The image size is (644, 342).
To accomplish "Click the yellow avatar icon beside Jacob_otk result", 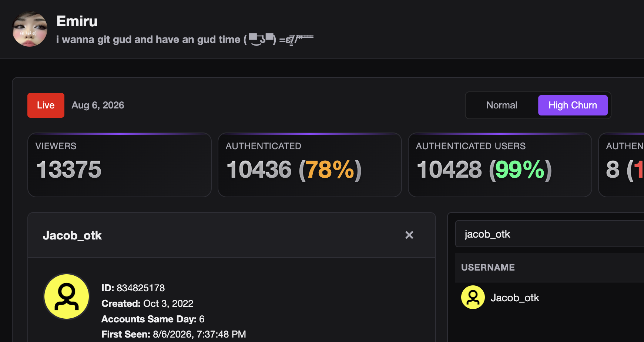I will tap(473, 297).
